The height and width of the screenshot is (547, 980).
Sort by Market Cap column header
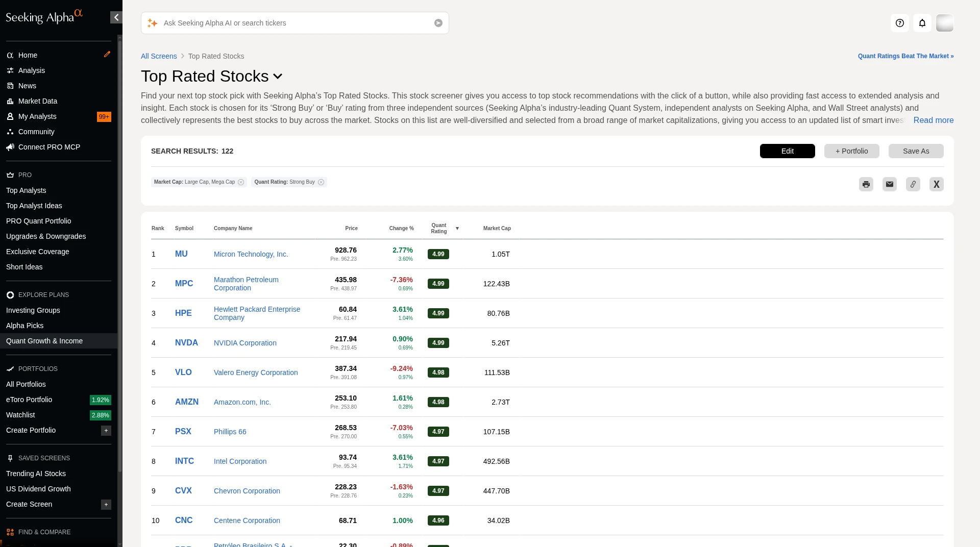click(x=497, y=229)
